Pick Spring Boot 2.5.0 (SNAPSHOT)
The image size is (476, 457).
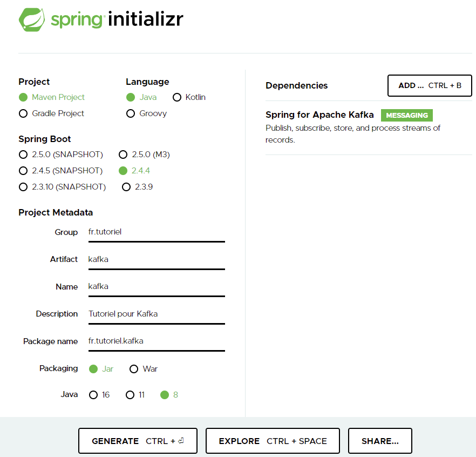[x=23, y=154]
